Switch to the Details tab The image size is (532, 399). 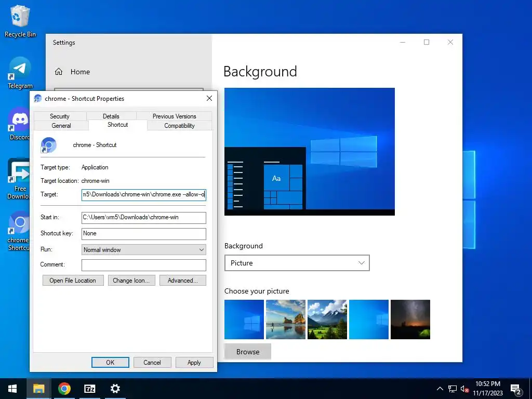pyautogui.click(x=111, y=116)
